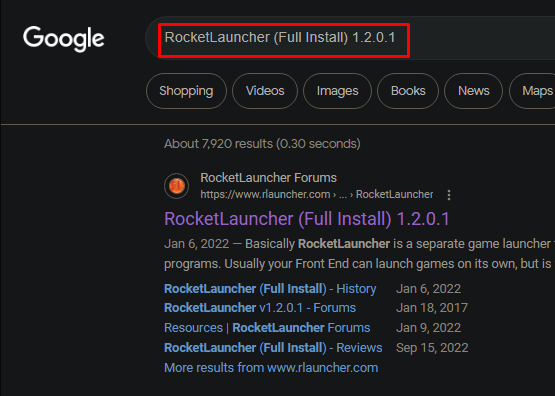Expand More results from www.rlauncher.com
Viewport: 555px width, 396px height.
pyautogui.click(x=271, y=368)
